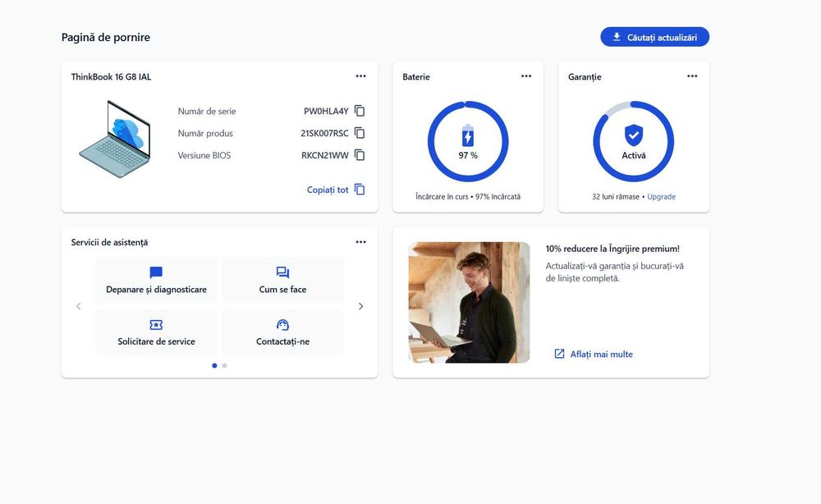
Task: Click the 10% reducere promo headline
Action: (x=612, y=249)
